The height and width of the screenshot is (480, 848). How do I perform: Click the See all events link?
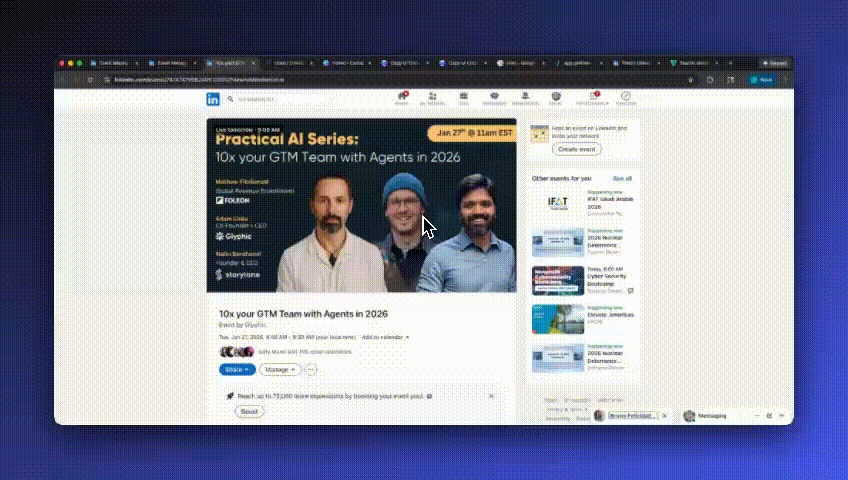coord(622,178)
